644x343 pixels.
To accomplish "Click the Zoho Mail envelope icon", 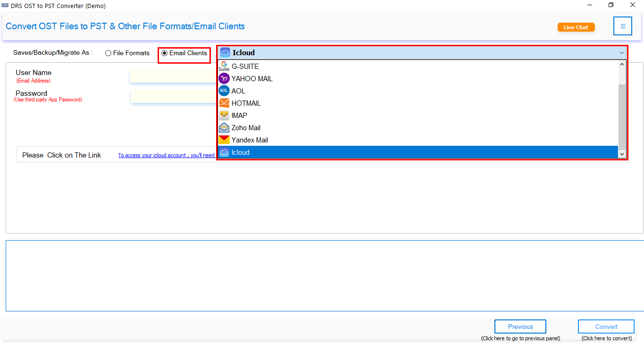I will click(224, 128).
